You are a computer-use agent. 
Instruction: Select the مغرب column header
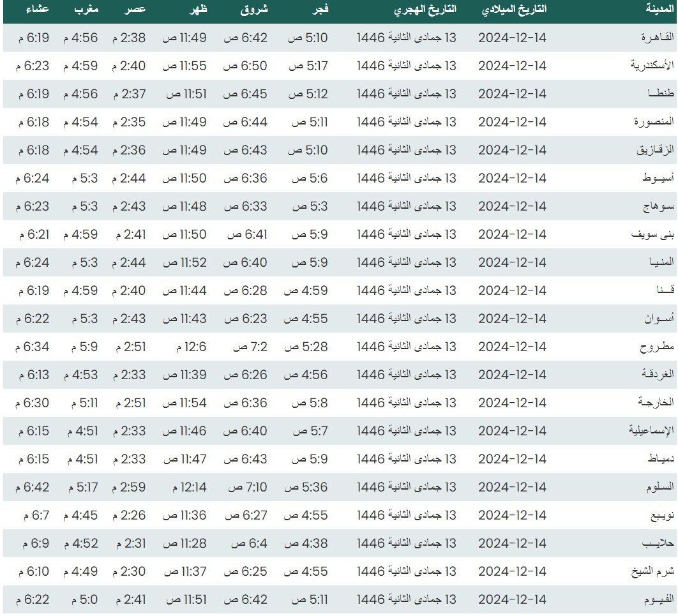(86, 10)
